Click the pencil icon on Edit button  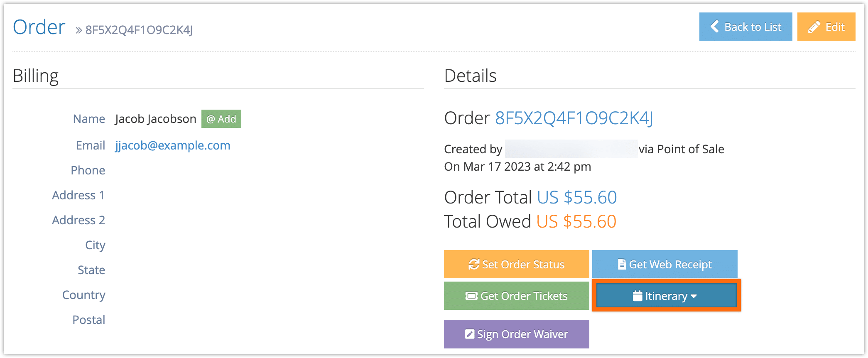tap(814, 27)
